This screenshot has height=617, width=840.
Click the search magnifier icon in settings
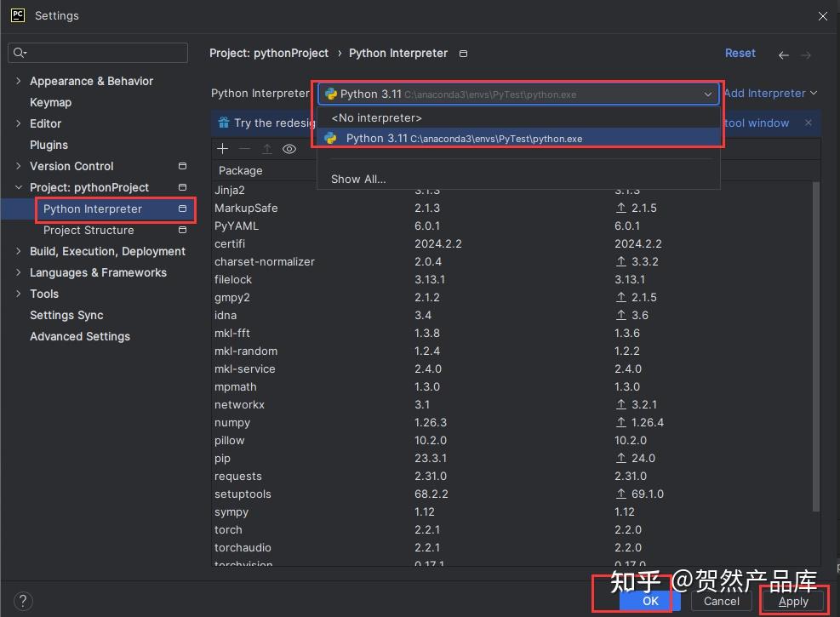[20, 53]
